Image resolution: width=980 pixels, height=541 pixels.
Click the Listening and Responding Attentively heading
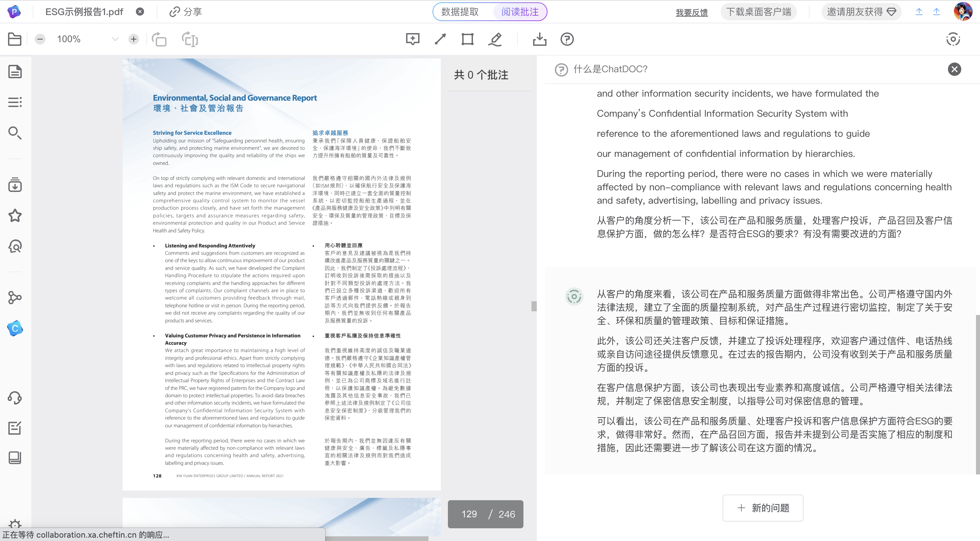(210, 246)
